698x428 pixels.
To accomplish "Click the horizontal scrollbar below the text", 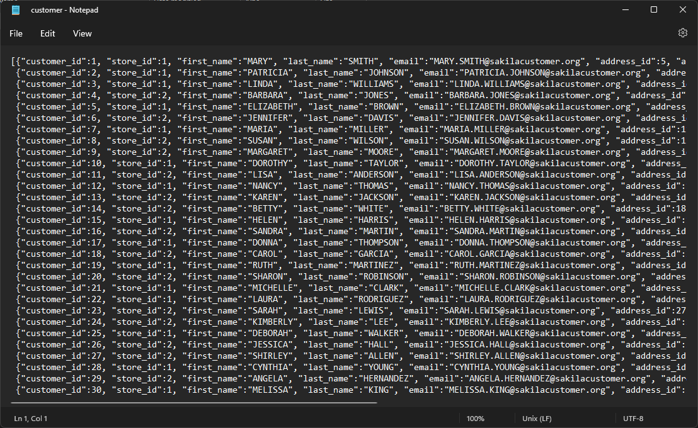I will click(300, 403).
